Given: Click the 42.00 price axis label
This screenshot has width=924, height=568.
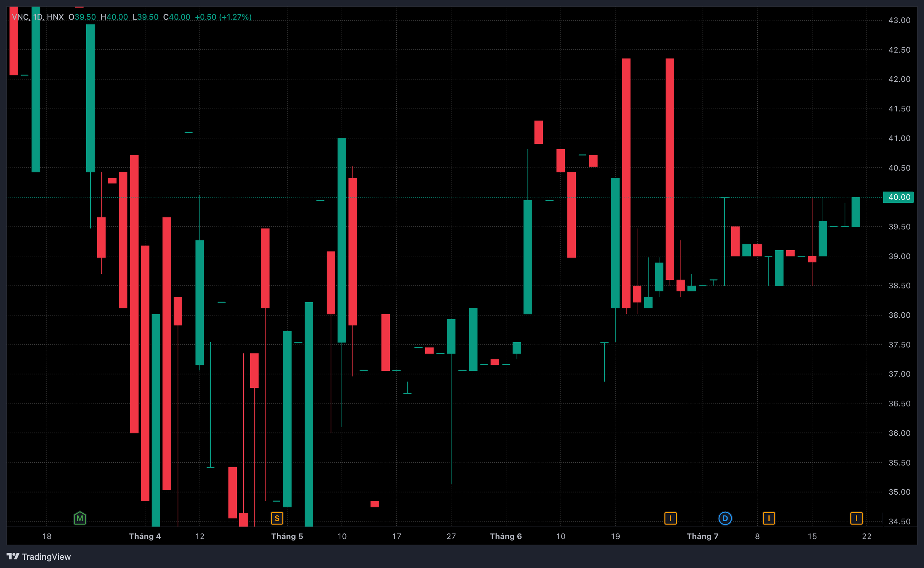Looking at the screenshot, I should pos(899,79).
